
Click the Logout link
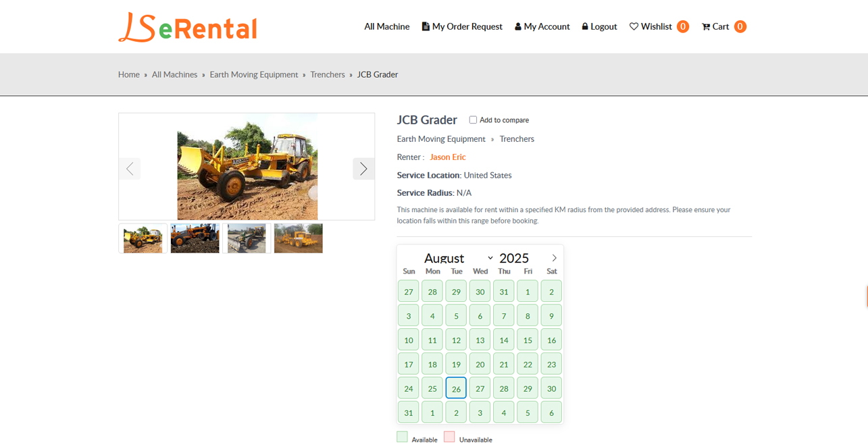coord(599,26)
